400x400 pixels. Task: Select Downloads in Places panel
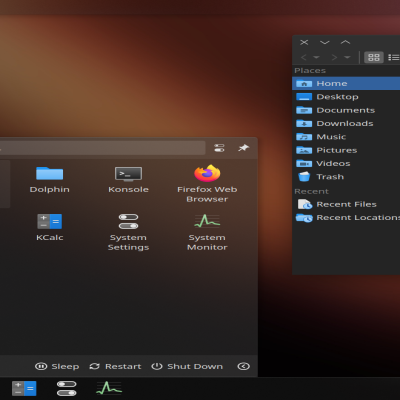tap(346, 123)
